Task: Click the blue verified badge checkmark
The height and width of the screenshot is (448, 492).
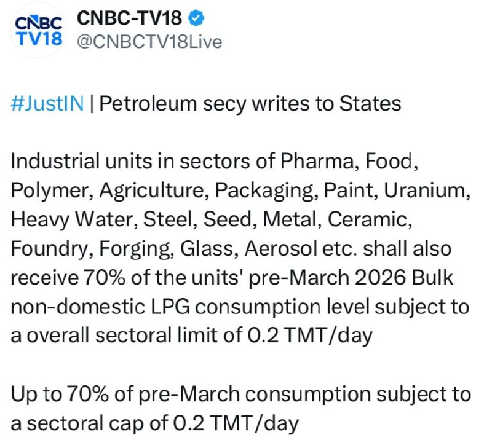Action: [196, 18]
